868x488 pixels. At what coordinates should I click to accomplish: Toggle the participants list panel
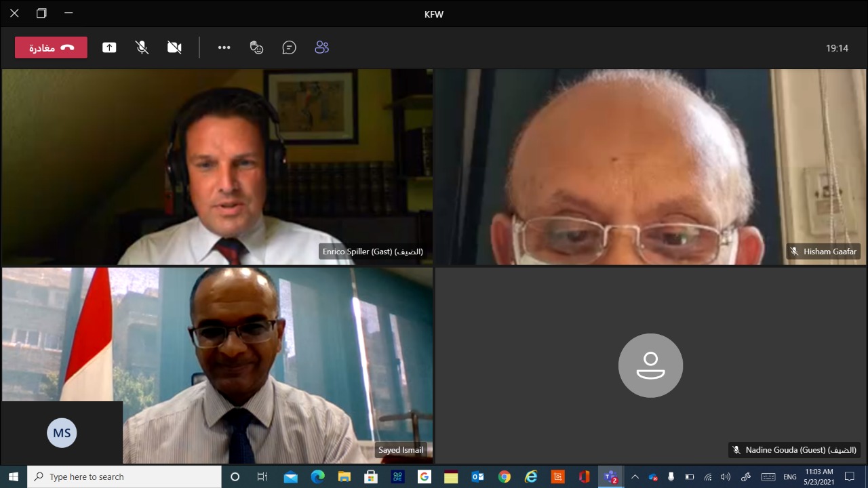[322, 47]
